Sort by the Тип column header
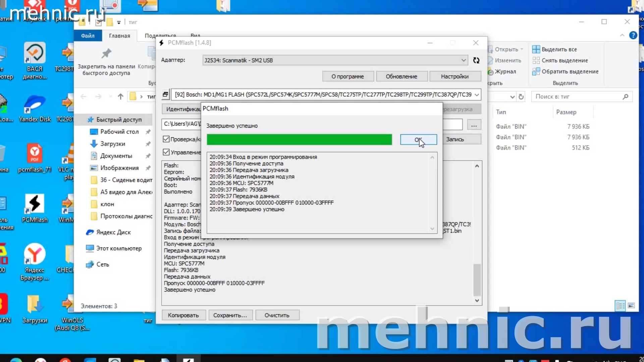This screenshot has width=644, height=362. (x=501, y=112)
